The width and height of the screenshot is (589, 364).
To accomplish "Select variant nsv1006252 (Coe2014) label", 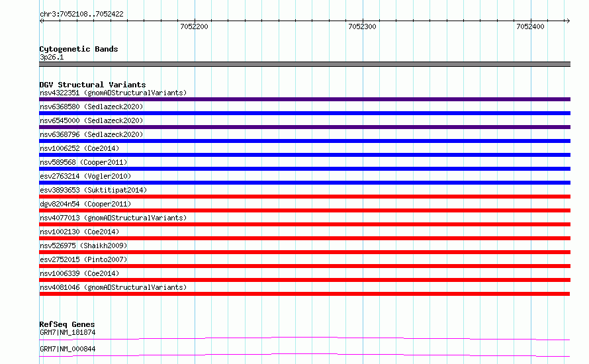I will pos(79,148).
